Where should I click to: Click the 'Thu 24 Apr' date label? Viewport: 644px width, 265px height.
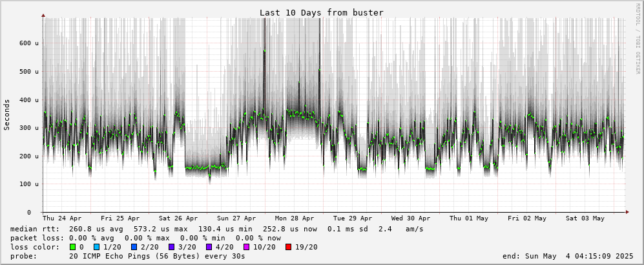(62, 218)
